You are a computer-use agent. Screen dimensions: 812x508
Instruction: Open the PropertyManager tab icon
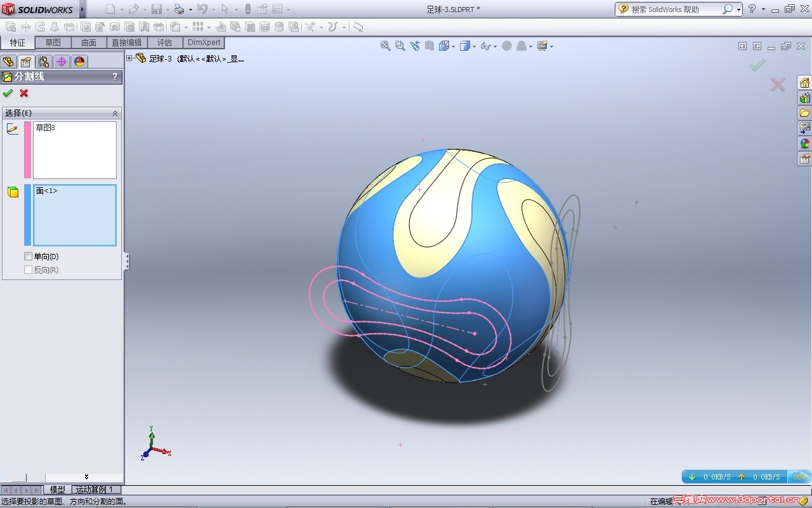point(25,62)
